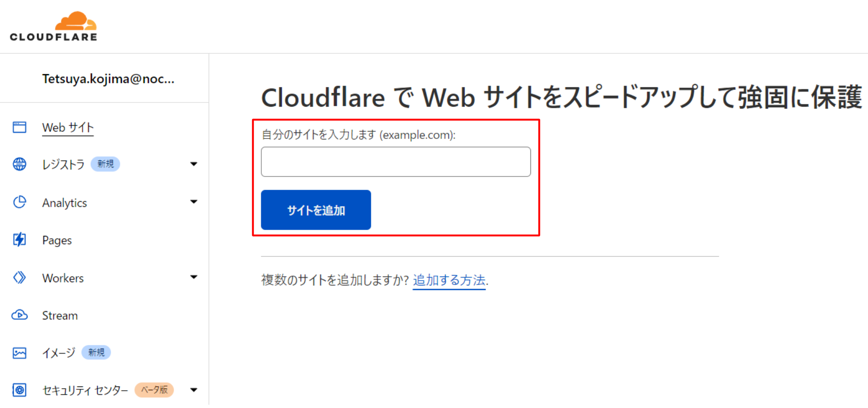Expand the Analytics dropdown arrow
The image size is (868, 408).
194,202
